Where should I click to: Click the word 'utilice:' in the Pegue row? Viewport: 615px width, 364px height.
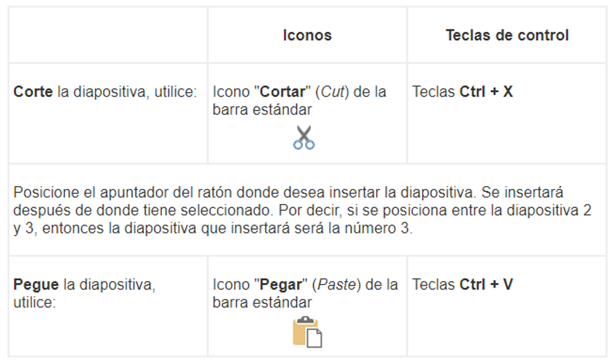34,303
